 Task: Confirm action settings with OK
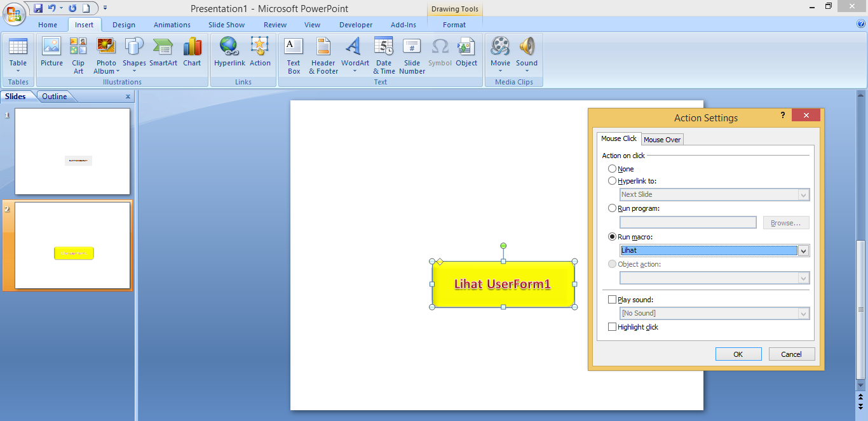point(738,354)
